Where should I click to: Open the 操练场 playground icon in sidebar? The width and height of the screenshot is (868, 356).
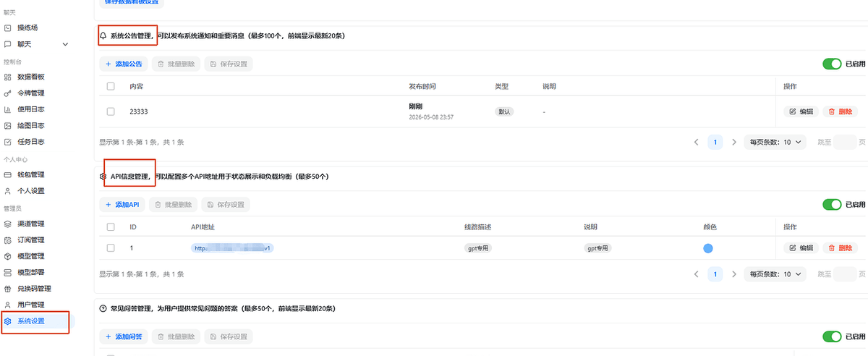[8, 27]
